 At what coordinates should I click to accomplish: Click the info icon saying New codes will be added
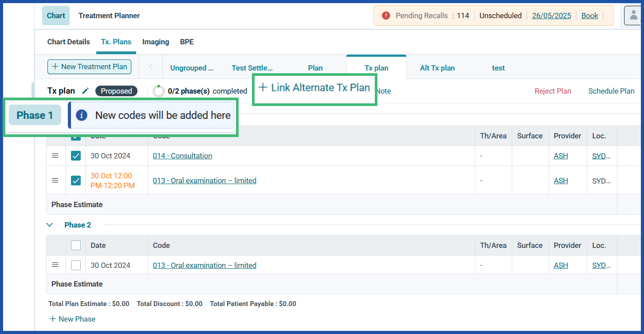tap(82, 115)
